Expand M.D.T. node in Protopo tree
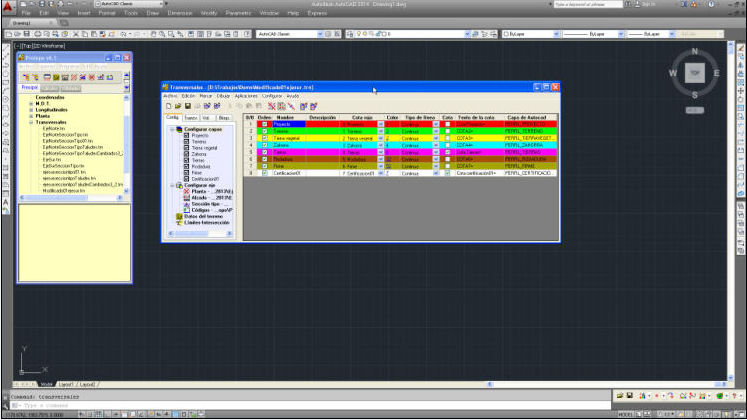This screenshot has height=420, width=747. pos(31,103)
